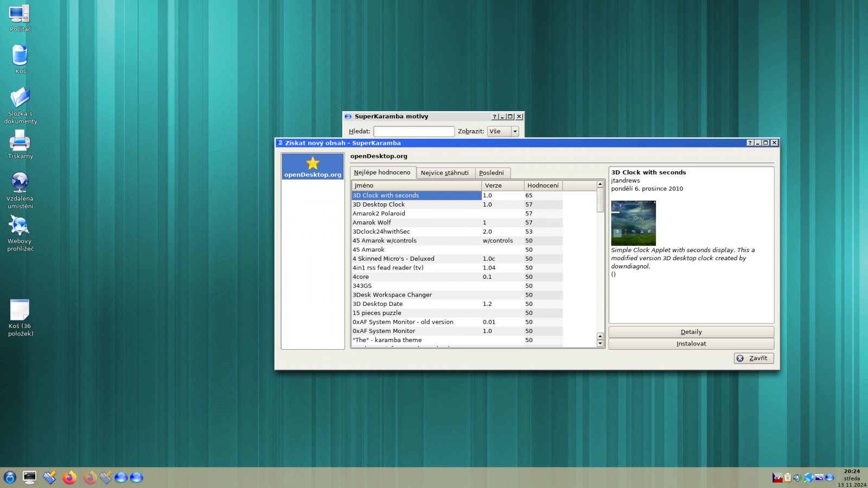Launch Webový prohlížeč from the desktop
The height and width of the screenshot is (488, 868).
[x=20, y=233]
